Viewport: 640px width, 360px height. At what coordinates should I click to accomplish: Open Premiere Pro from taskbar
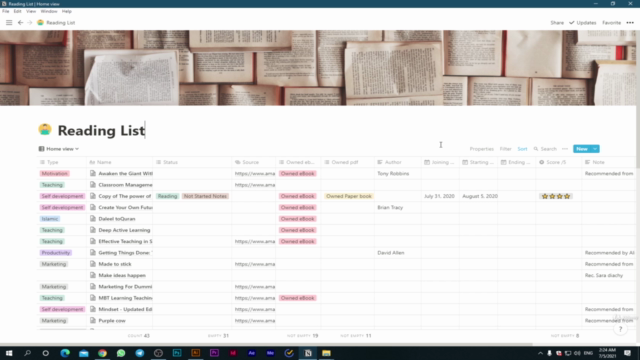pyautogui.click(x=214, y=353)
